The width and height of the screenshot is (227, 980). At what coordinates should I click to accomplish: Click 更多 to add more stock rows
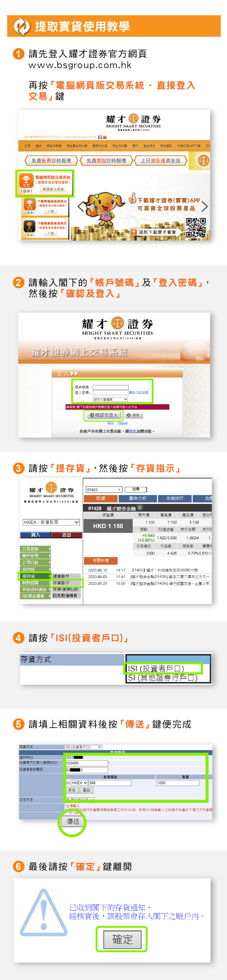tap(72, 790)
